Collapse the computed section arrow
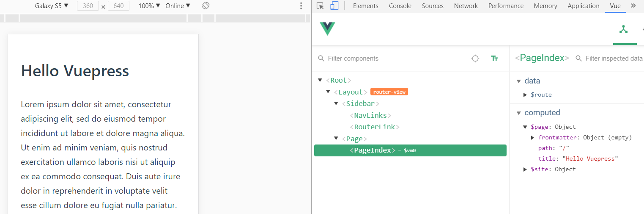The height and width of the screenshot is (214, 644). (518, 113)
